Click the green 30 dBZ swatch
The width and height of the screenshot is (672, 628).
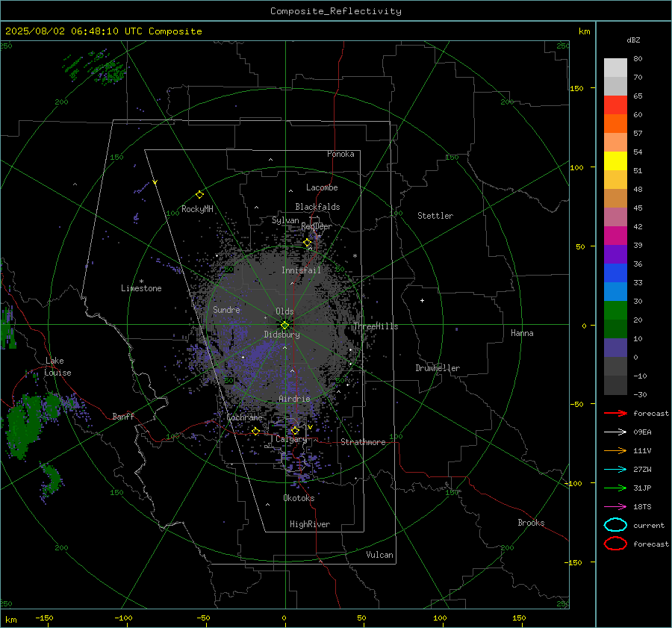tap(615, 310)
